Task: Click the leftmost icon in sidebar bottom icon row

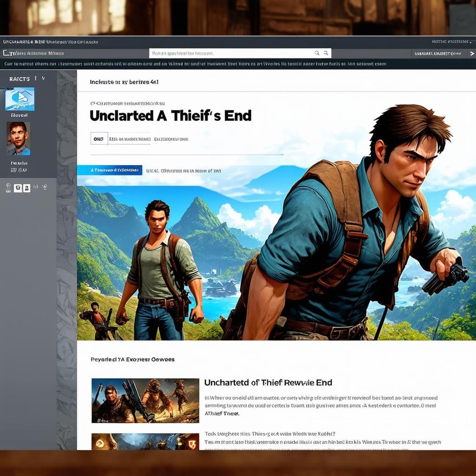Action: click(8, 188)
